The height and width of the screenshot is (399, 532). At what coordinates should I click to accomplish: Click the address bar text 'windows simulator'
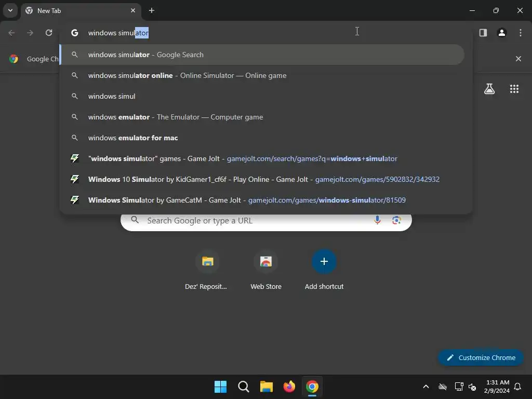pos(118,33)
